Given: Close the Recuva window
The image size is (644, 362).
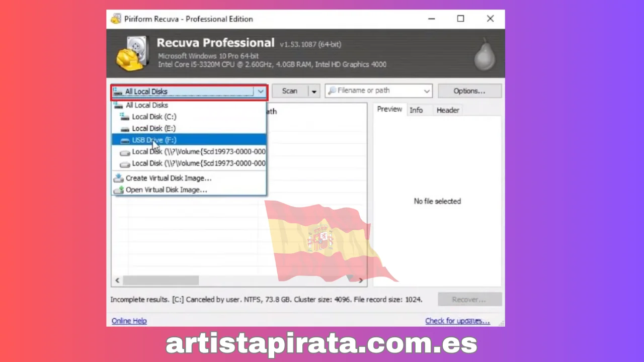Looking at the screenshot, I should click(x=490, y=19).
